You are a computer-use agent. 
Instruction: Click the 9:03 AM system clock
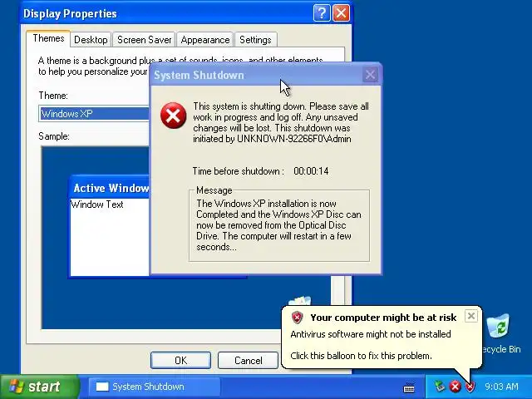click(501, 387)
